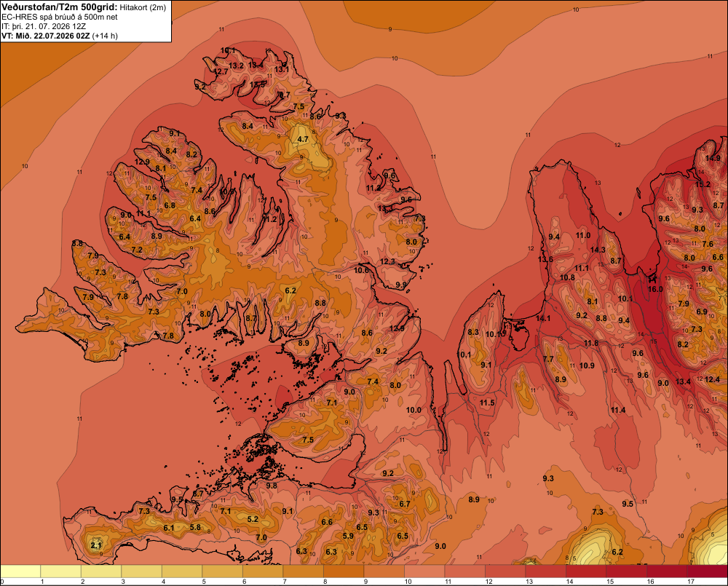
Task: Click the legend tick label "11"
Action: click(x=448, y=582)
